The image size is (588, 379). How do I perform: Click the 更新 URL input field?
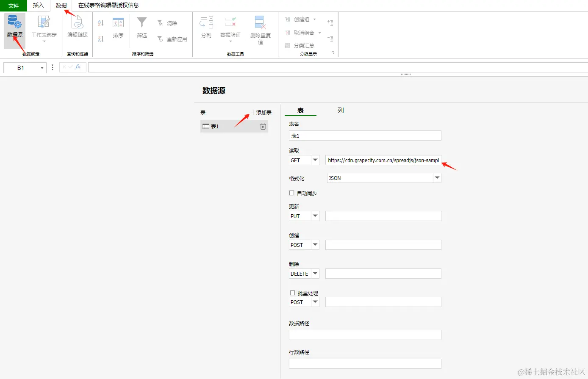tap(383, 216)
